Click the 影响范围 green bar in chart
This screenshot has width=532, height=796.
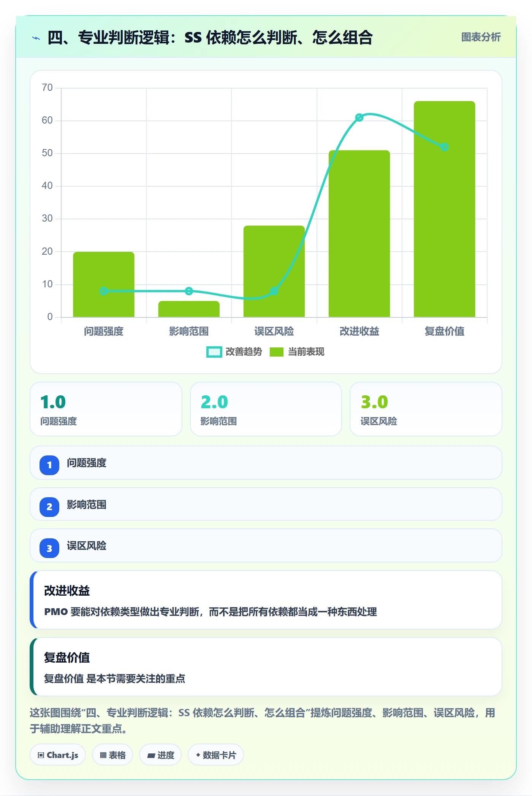(x=189, y=309)
